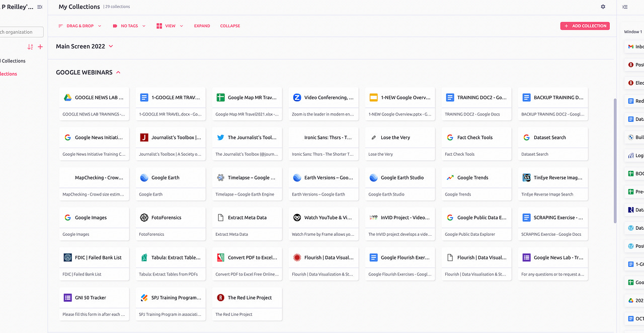
Task: Select the Pre- sheets tab in Window 1
Action: (x=634, y=192)
